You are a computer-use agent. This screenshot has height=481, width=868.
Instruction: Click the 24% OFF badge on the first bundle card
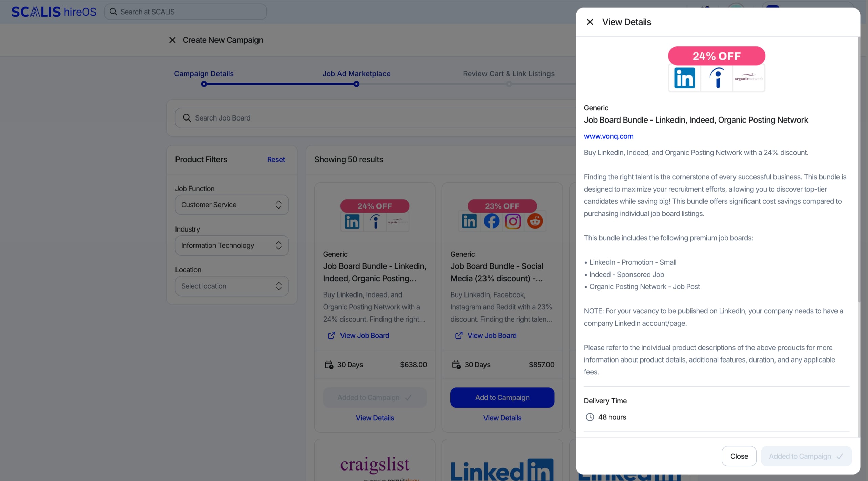[x=375, y=206]
